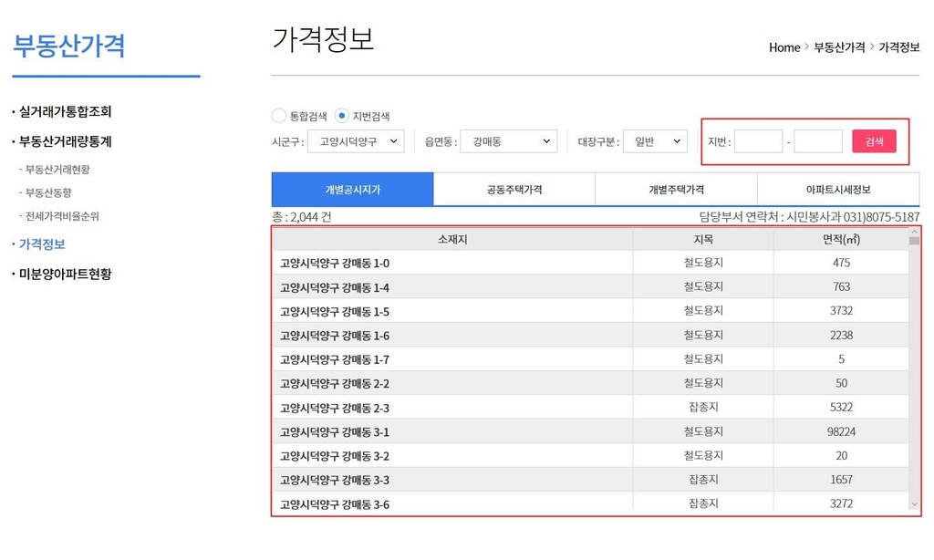Open the 개별주택가격 tab
The image size is (934, 560).
click(676, 190)
